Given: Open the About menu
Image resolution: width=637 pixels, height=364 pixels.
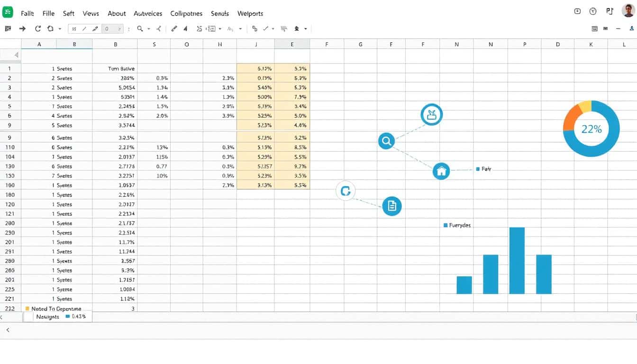Looking at the screenshot, I should (x=117, y=14).
